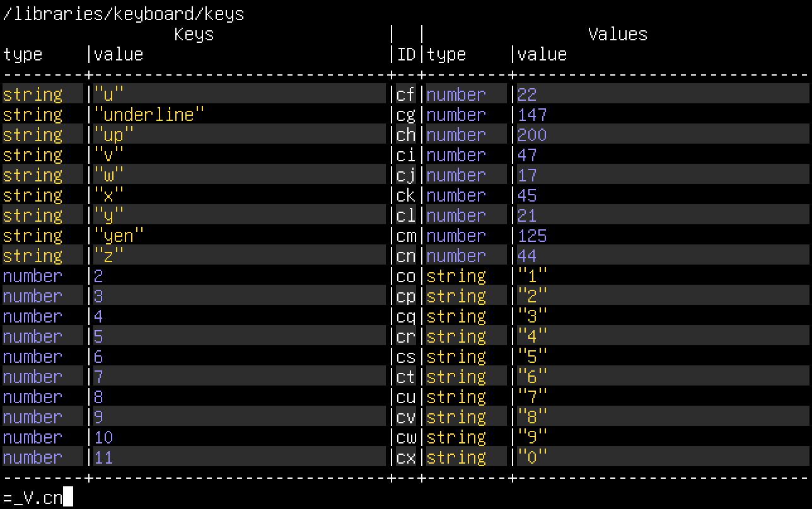812x509 pixels.
Task: Click value 21
Action: point(527,215)
